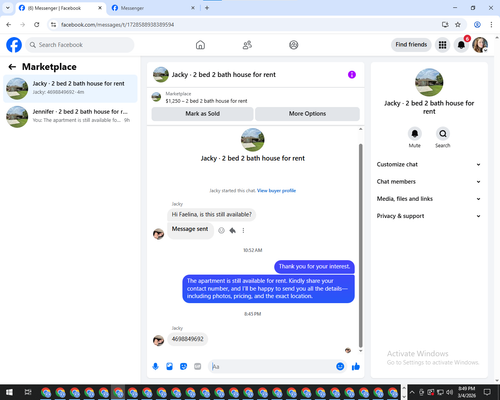View site information icon in address bar
500x400 pixels.
click(x=53, y=25)
